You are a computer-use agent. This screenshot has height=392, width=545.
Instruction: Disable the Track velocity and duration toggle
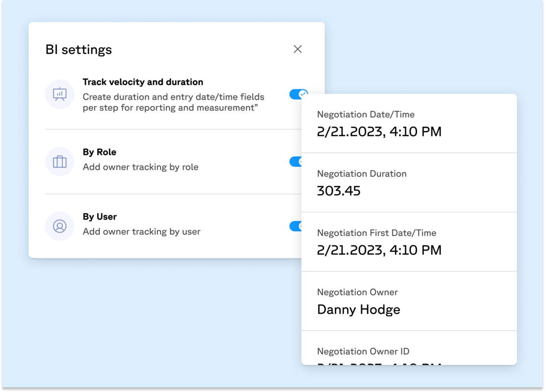[296, 94]
